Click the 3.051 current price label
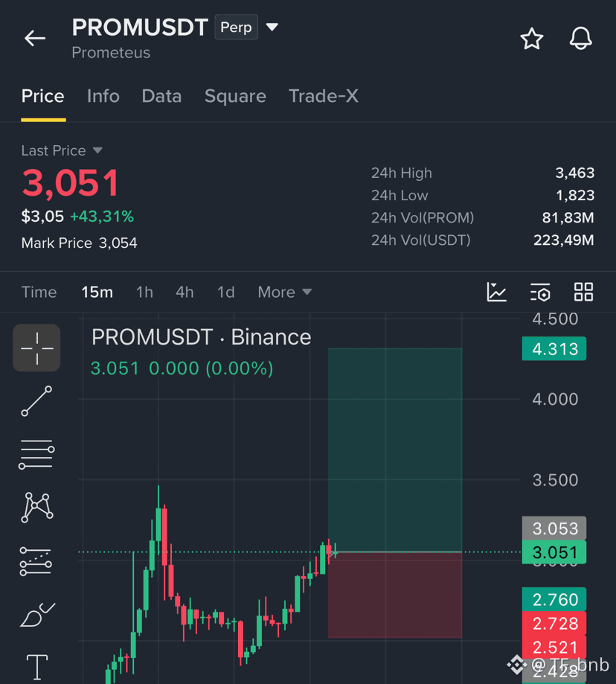This screenshot has width=616, height=684. click(554, 552)
